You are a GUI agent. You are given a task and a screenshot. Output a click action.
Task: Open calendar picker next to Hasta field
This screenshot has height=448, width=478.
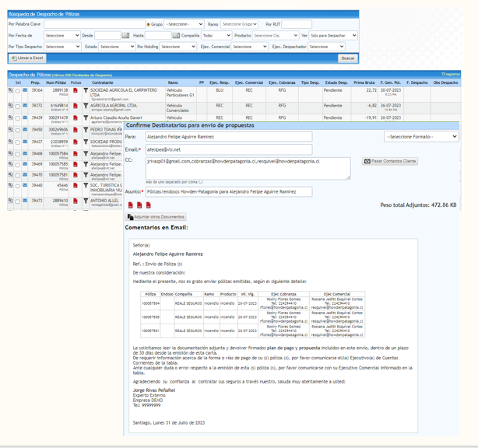[176, 36]
